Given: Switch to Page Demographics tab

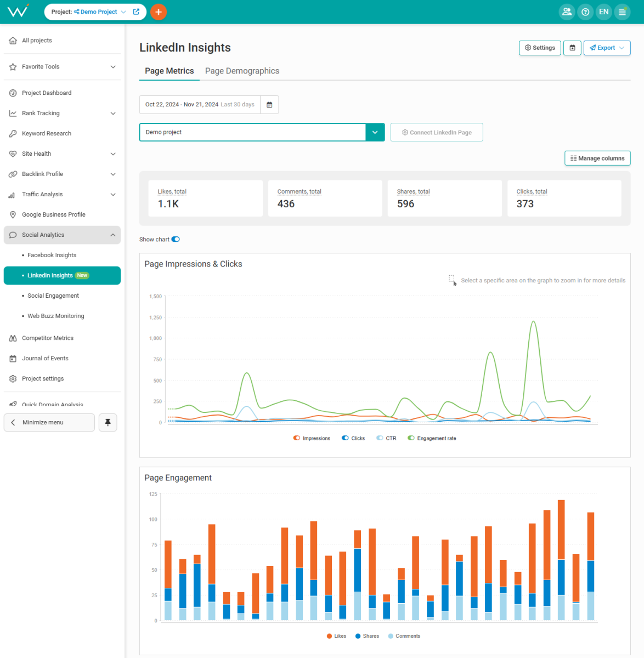Looking at the screenshot, I should pyautogui.click(x=242, y=71).
